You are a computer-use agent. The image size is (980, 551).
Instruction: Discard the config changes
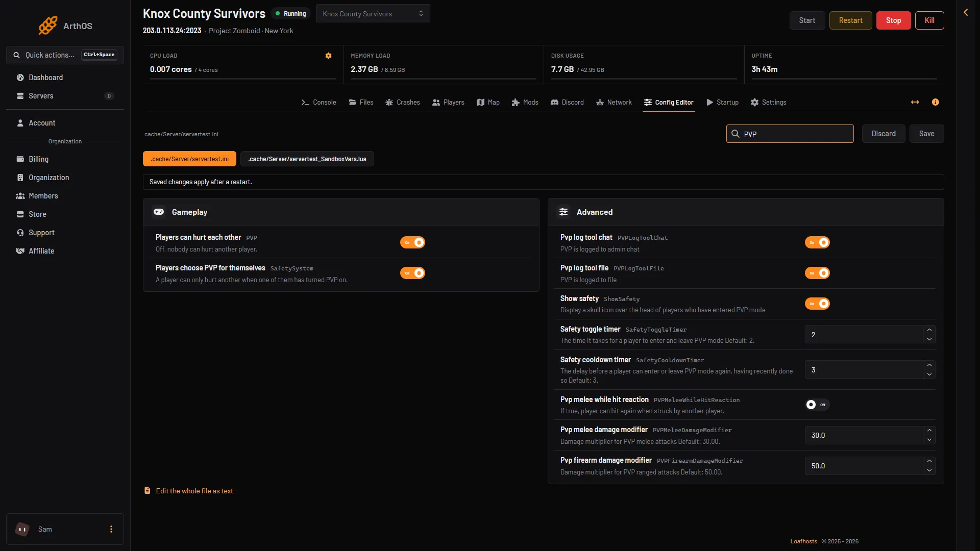pyautogui.click(x=884, y=134)
